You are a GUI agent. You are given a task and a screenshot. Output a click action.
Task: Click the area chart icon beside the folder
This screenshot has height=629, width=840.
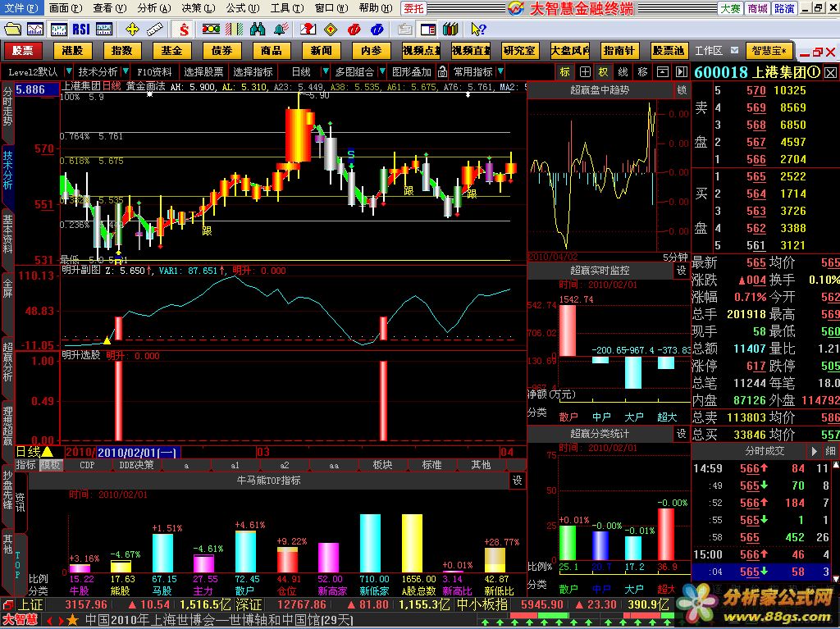click(x=35, y=29)
